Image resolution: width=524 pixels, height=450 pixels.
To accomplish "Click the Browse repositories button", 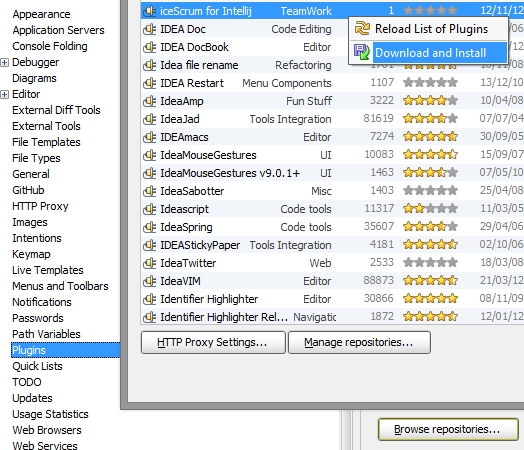I will [448, 429].
